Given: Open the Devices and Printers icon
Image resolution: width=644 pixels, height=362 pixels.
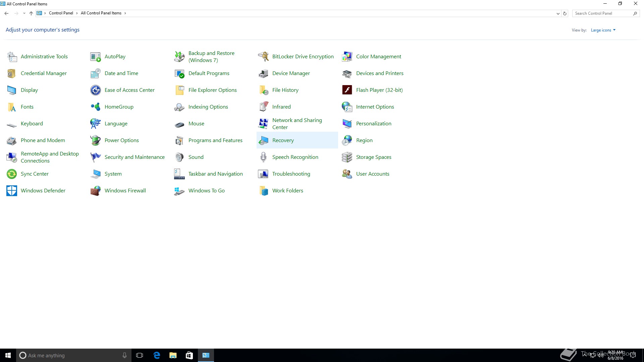Looking at the screenshot, I should (x=347, y=73).
